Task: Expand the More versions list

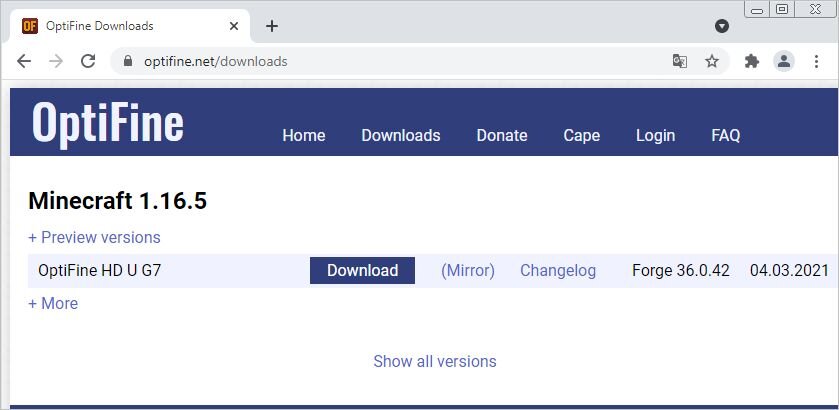Action: tap(53, 303)
